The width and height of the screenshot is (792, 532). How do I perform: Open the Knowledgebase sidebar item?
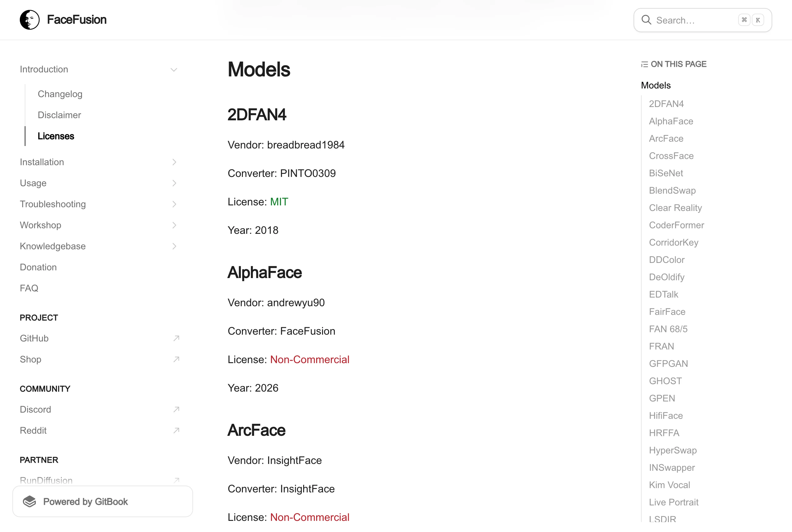(x=53, y=246)
